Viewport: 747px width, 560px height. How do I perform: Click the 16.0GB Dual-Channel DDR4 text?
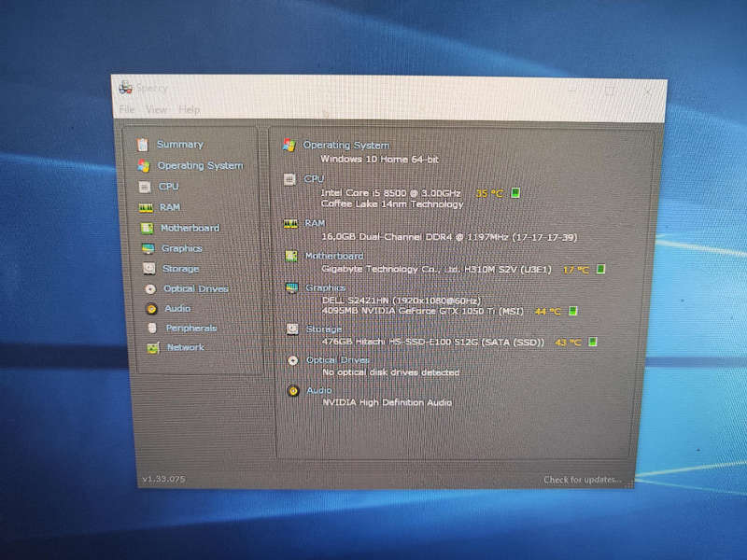[450, 237]
